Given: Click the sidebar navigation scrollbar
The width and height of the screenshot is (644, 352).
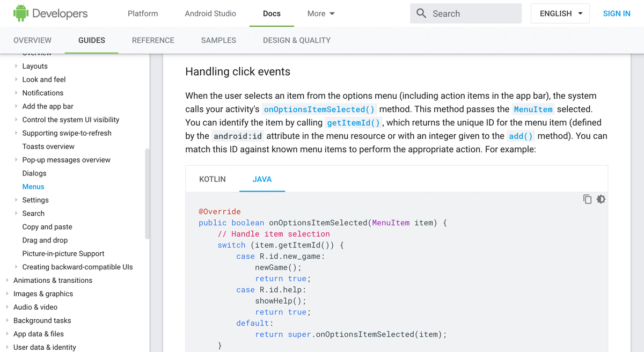Looking at the screenshot, I should tap(147, 193).
